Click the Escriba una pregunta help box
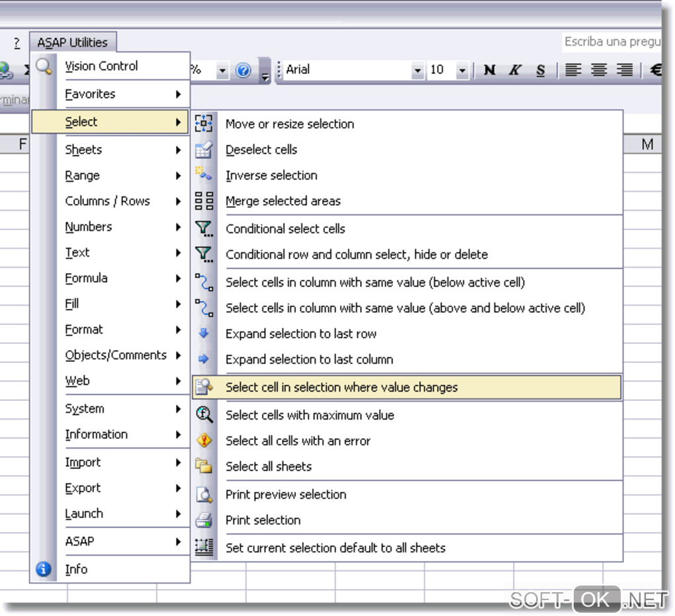Image resolution: width=675 pixels, height=616 pixels. 611,42
